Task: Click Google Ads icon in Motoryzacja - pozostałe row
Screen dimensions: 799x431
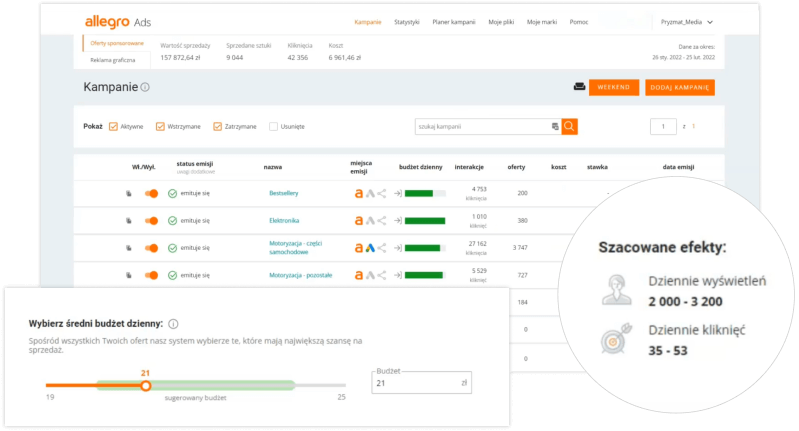Action: click(x=370, y=275)
